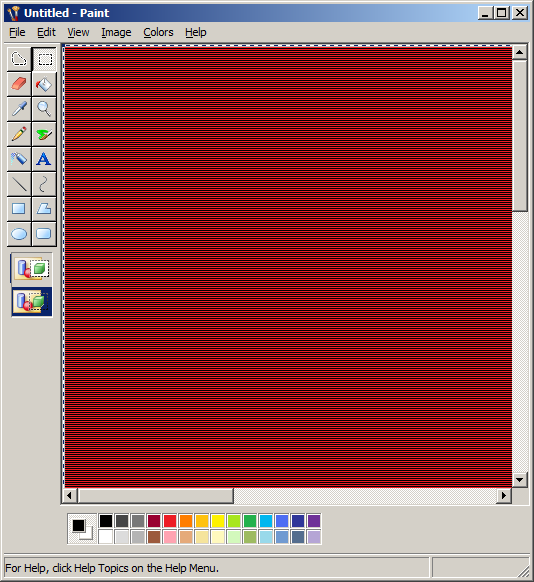Image resolution: width=534 pixels, height=582 pixels.
Task: Select the Pencil tool
Action: tap(19, 134)
